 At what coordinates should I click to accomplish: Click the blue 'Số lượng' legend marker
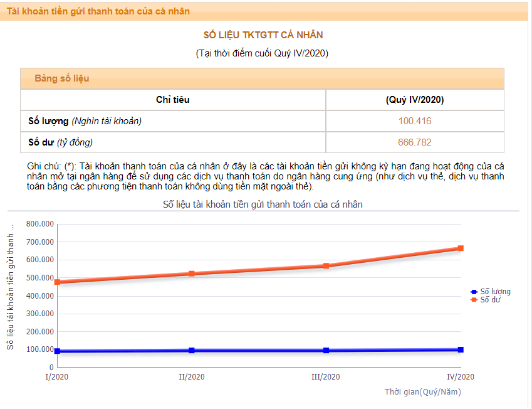(474, 292)
